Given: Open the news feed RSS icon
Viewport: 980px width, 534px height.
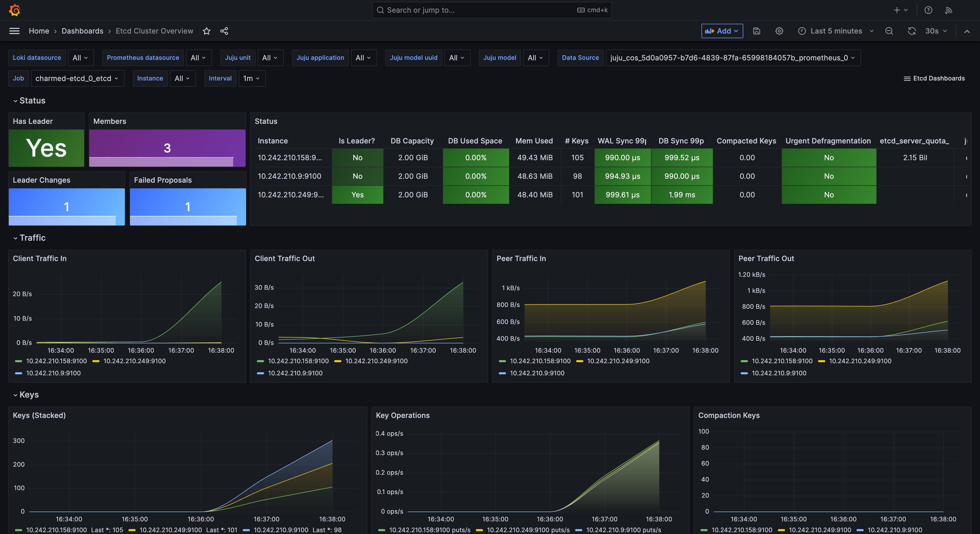Looking at the screenshot, I should 949,10.
